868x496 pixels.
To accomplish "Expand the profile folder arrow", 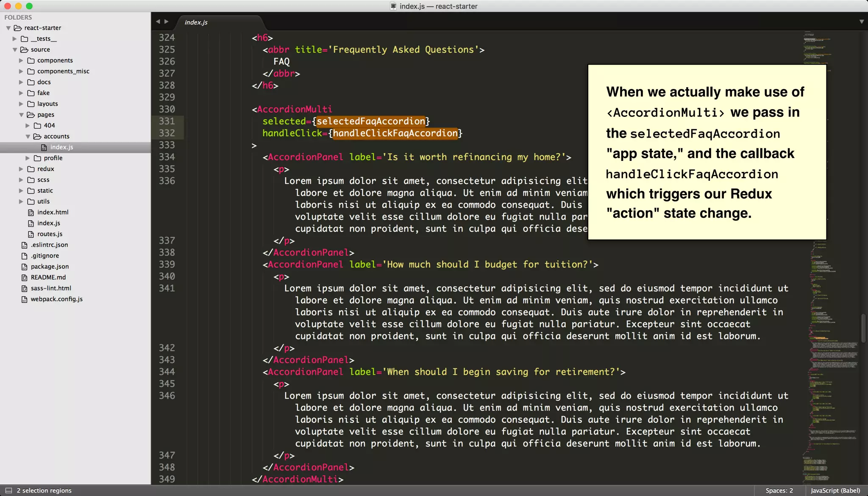I will pos(28,158).
